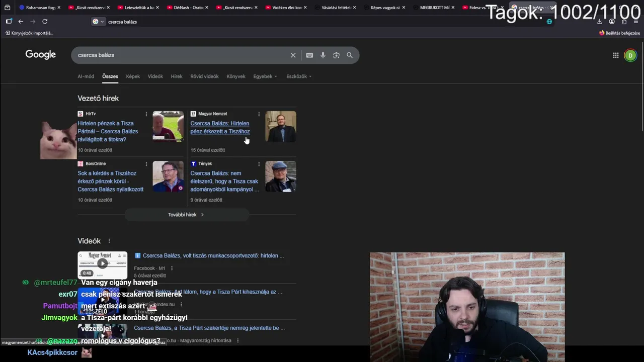644x362 pixels.
Task: Open the Google account avatar D
Action: click(630, 55)
